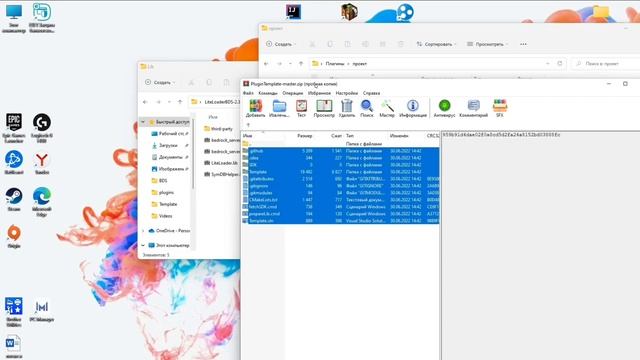Open Просмотреть dropdown in проект window

pyautogui.click(x=487, y=44)
